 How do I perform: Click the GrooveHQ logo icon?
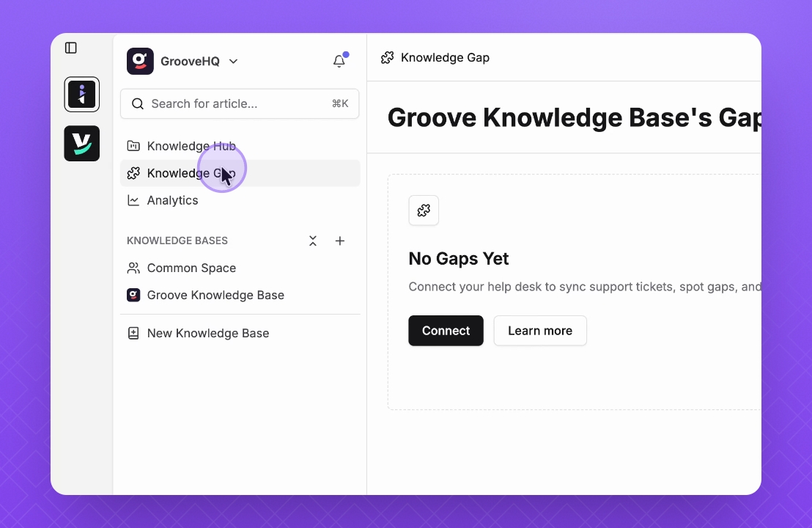(x=140, y=61)
